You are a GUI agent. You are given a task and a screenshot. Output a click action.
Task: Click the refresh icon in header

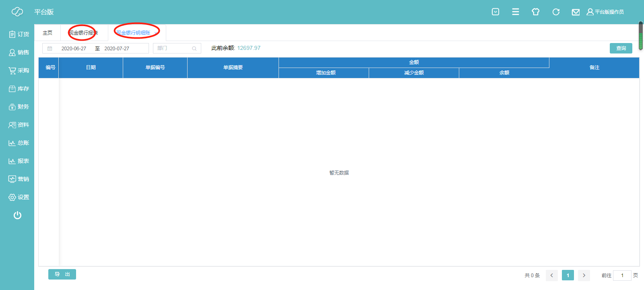556,12
